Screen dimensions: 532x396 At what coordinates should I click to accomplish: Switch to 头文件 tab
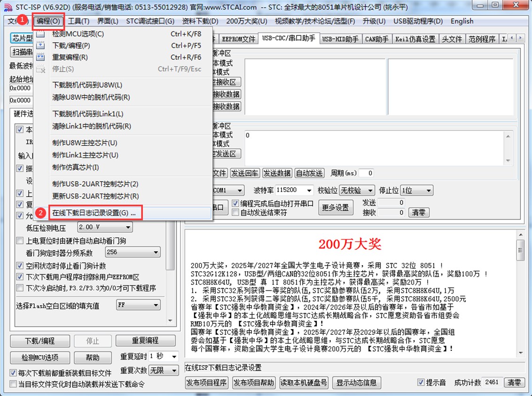tap(452, 39)
